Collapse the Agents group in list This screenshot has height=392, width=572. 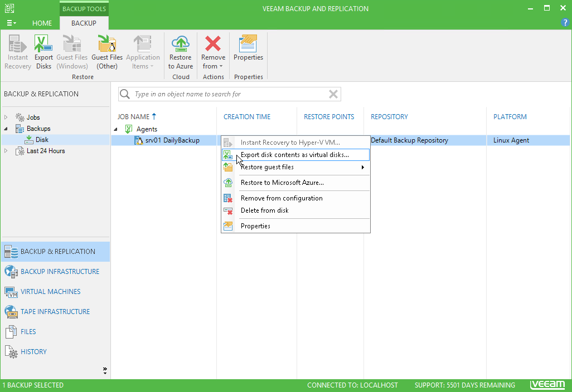[116, 129]
